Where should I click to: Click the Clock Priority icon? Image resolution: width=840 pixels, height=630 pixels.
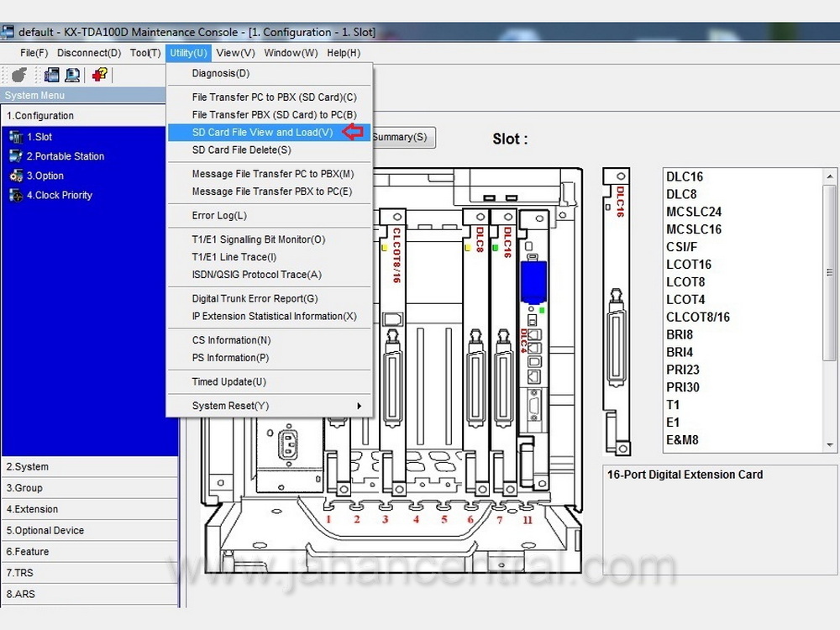click(16, 195)
